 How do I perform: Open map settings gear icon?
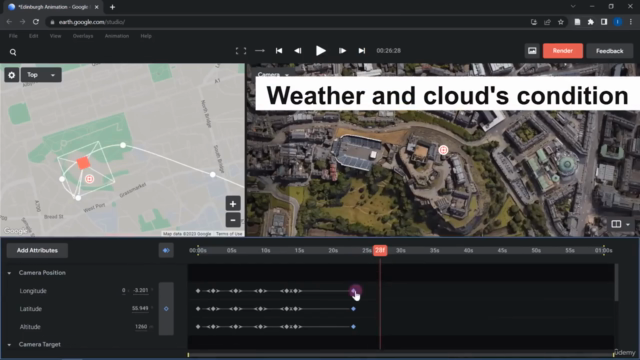click(x=11, y=75)
